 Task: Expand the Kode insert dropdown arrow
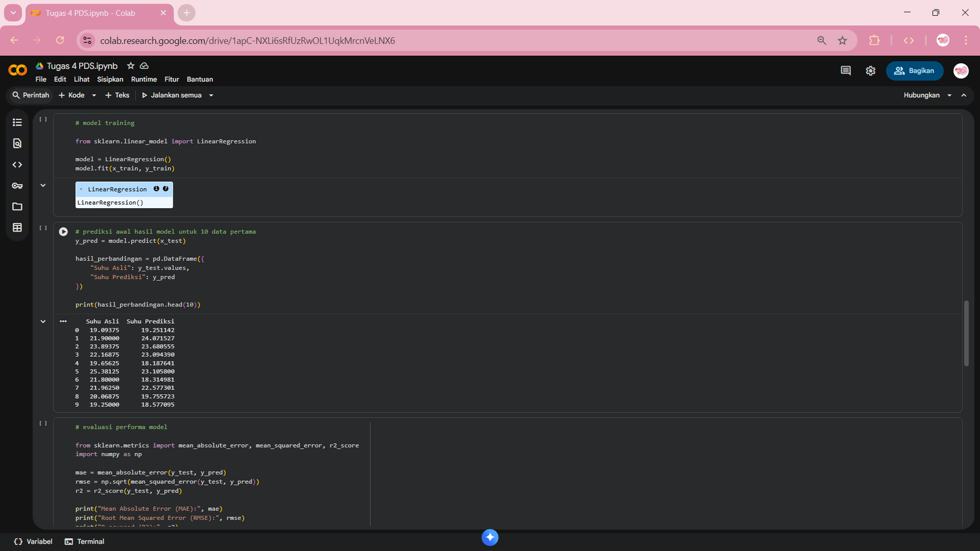click(x=94, y=96)
